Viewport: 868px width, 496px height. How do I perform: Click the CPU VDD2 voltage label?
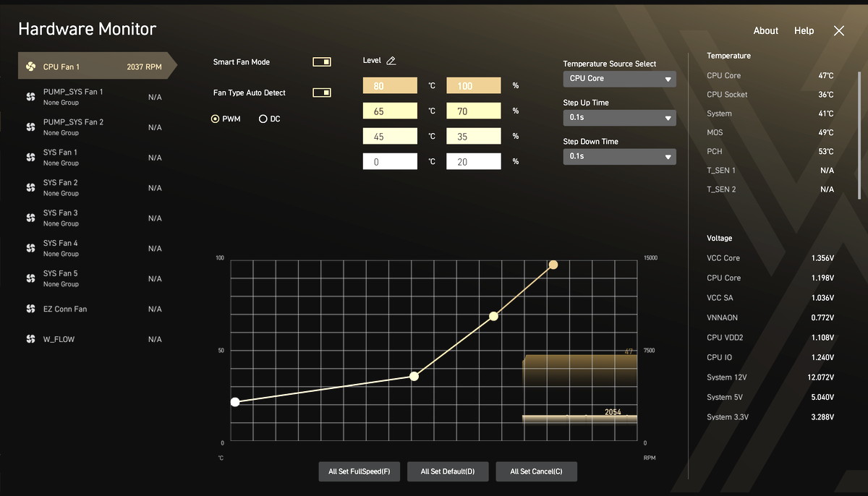(725, 338)
